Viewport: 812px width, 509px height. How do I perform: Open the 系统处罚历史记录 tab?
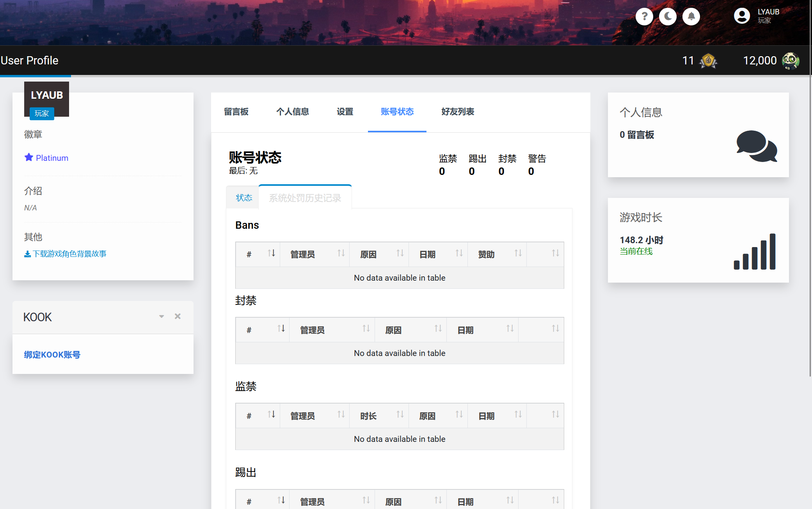pos(305,198)
